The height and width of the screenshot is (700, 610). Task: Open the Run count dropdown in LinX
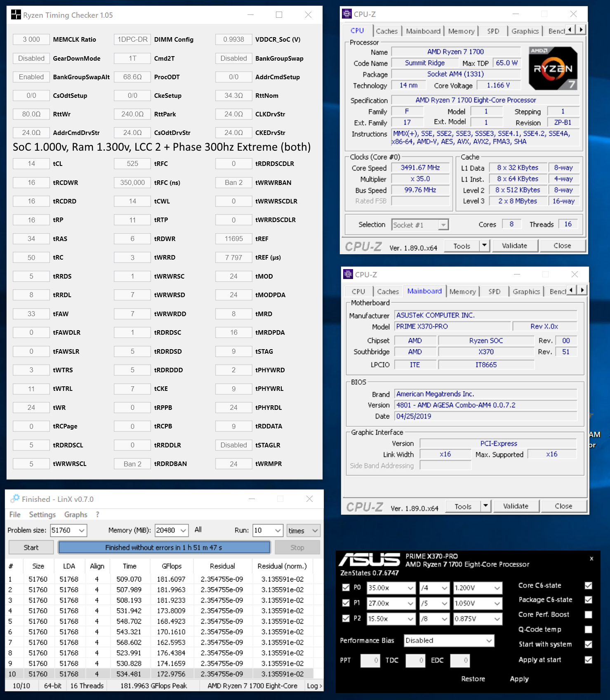coord(268,530)
